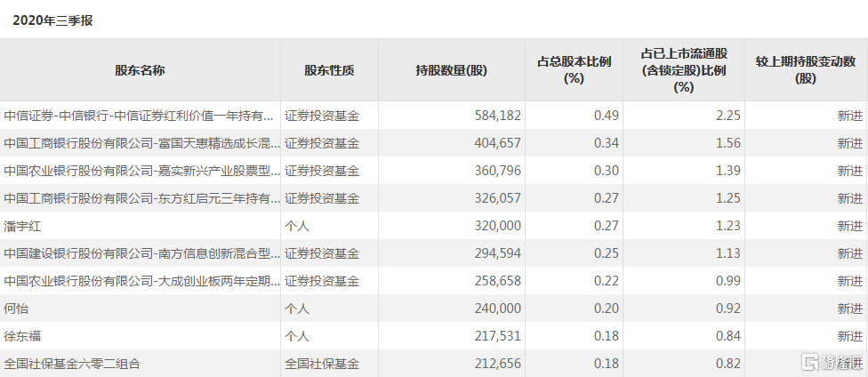868x377 pixels.
Task: Click total share ratio 0.22
Action: point(607,281)
